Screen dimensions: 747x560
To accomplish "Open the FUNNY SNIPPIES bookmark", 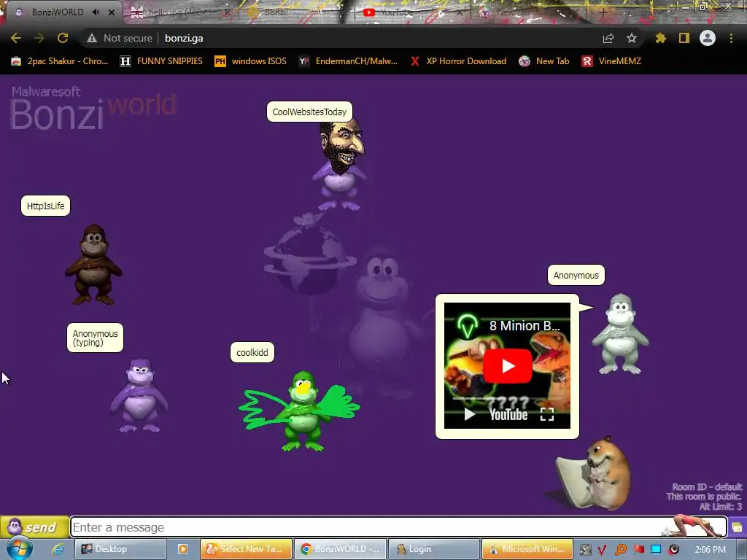I will coord(161,61).
